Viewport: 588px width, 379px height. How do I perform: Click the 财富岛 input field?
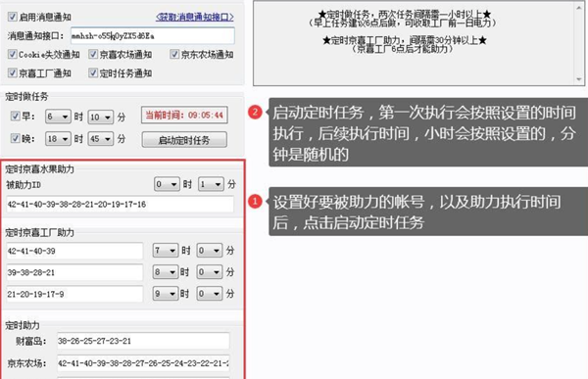coord(143,341)
